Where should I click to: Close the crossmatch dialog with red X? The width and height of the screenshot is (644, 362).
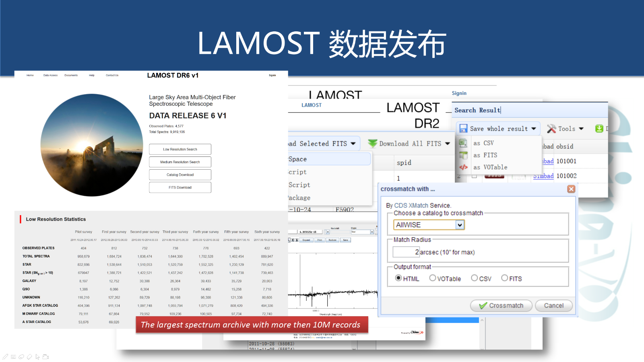(571, 189)
